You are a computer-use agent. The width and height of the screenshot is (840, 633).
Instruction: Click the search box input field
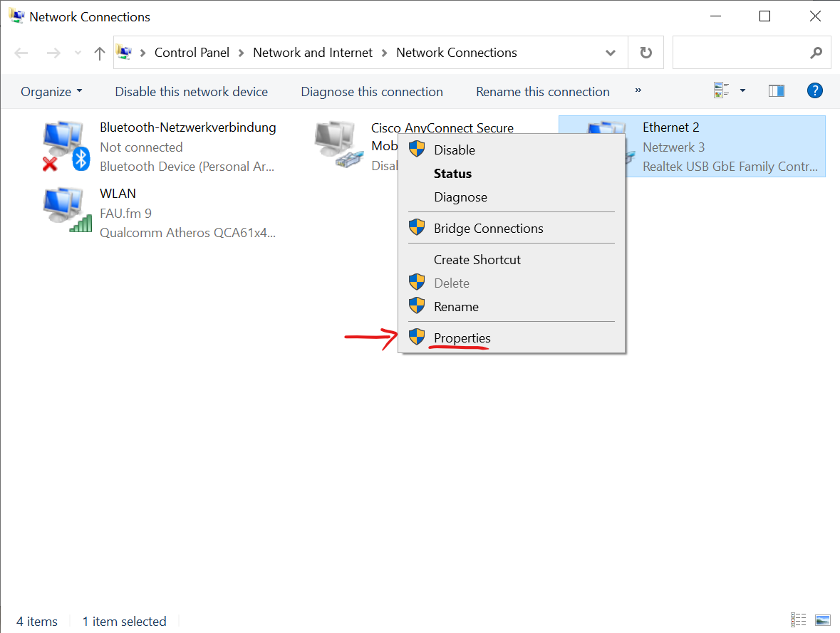(741, 53)
